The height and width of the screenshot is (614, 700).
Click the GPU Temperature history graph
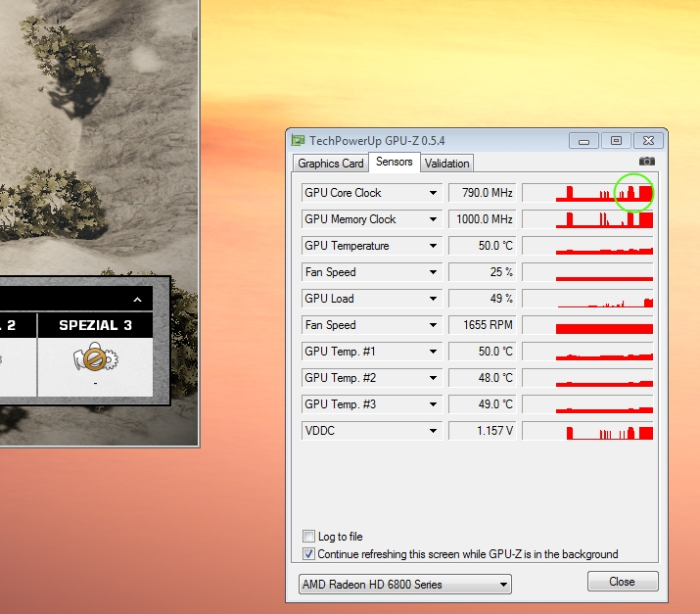pos(587,246)
